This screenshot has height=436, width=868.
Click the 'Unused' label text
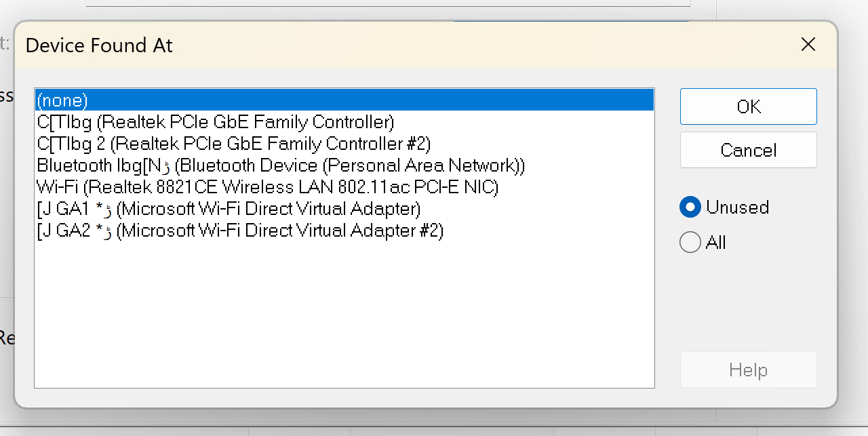coord(737,207)
